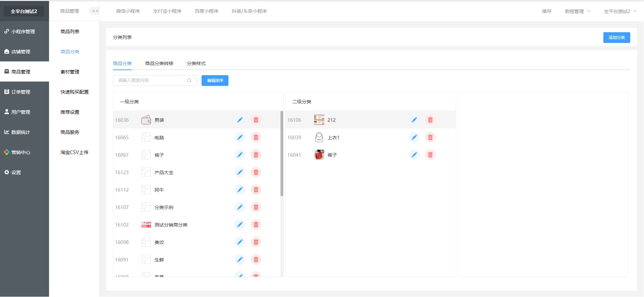Edit second-level 裤子 category 16041

click(x=414, y=155)
